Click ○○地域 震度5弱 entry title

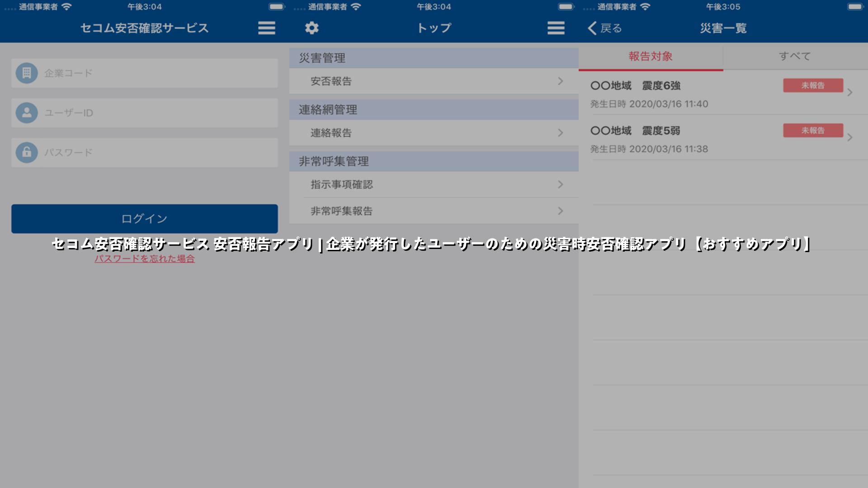(x=635, y=131)
